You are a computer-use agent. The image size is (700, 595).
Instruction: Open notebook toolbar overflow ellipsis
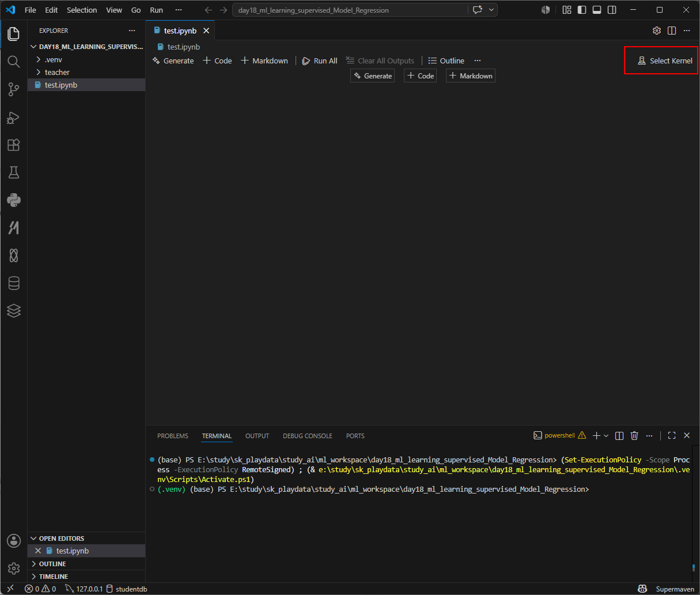tap(478, 61)
